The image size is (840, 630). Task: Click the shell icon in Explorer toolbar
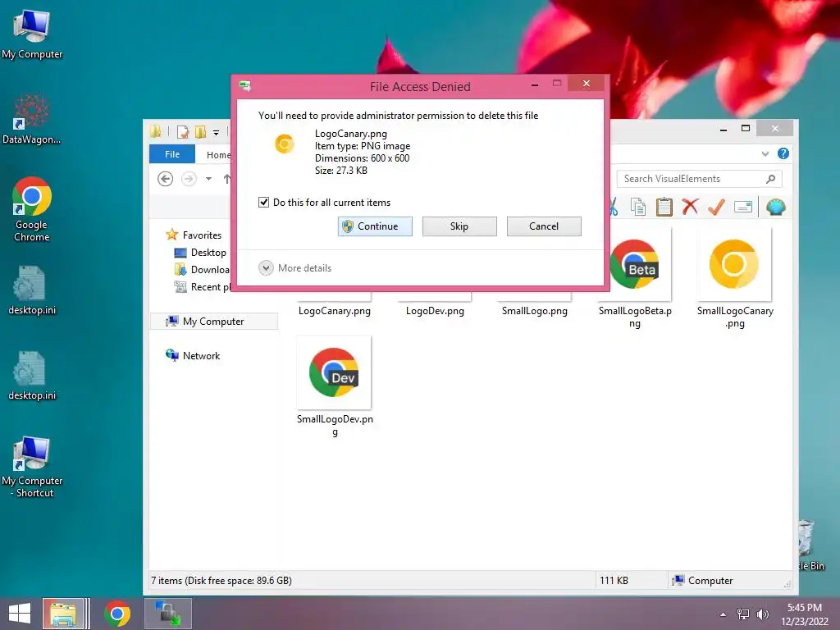point(776,207)
